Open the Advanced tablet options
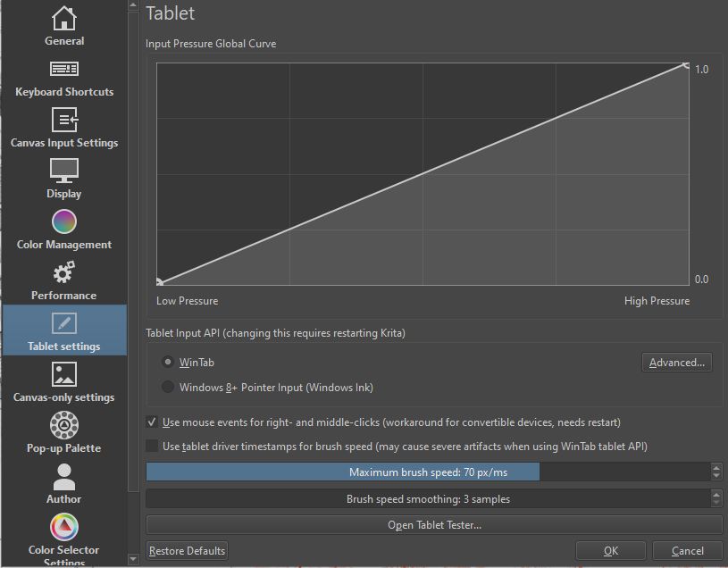728x568 pixels. pyautogui.click(x=676, y=363)
